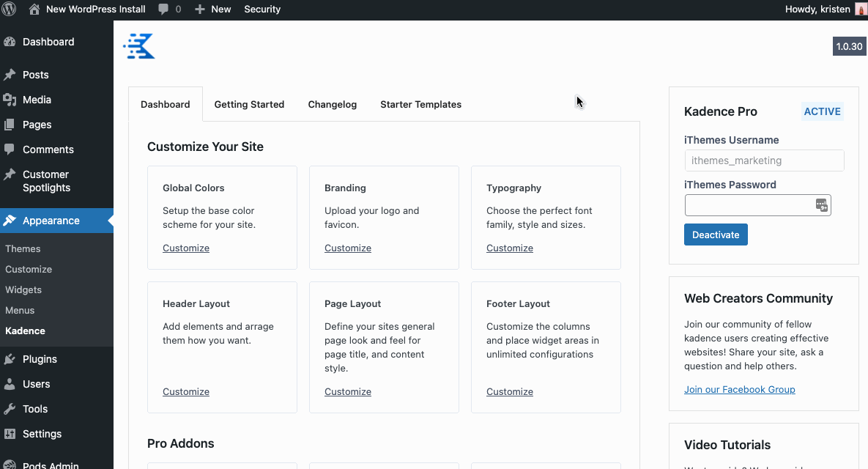Viewport: 868px width, 469px height.
Task: Open the Changelog tab
Action: click(x=333, y=105)
